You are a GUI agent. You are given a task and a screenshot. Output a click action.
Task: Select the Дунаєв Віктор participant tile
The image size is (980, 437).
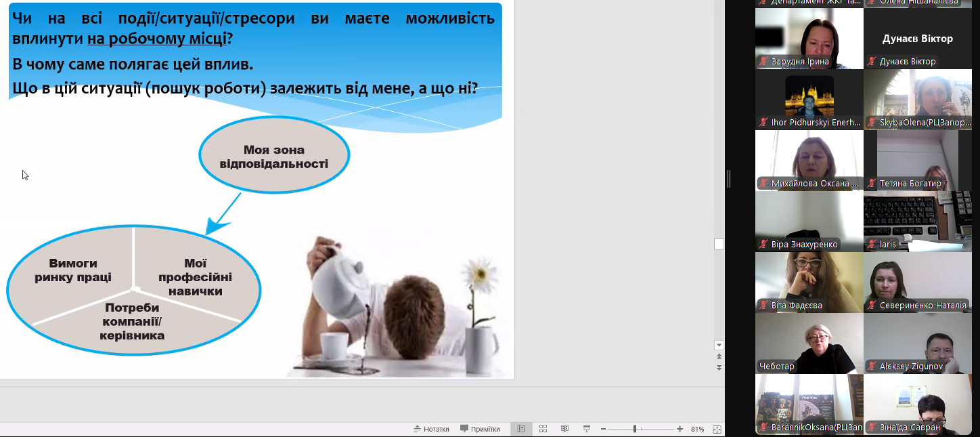(917, 39)
